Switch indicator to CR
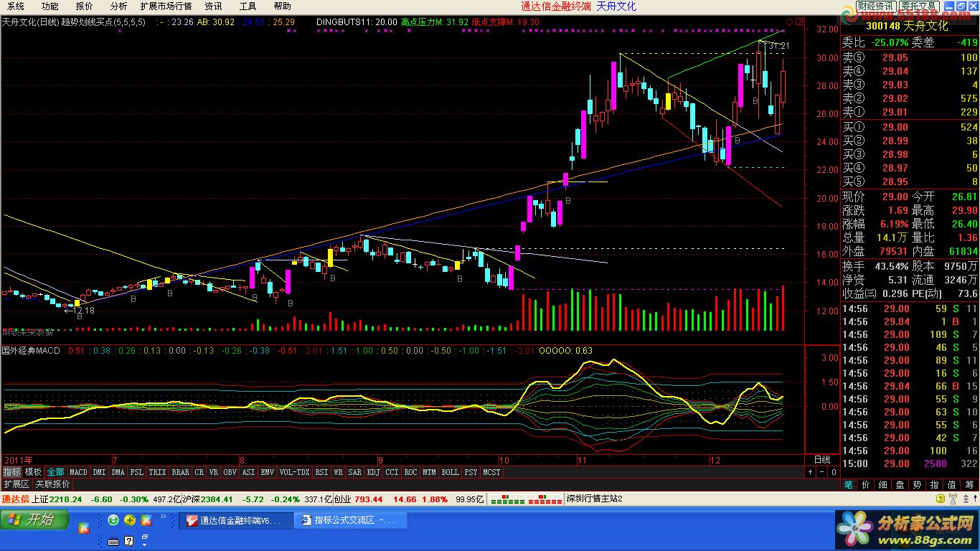Screen dimensions: 980x551 click(x=199, y=472)
